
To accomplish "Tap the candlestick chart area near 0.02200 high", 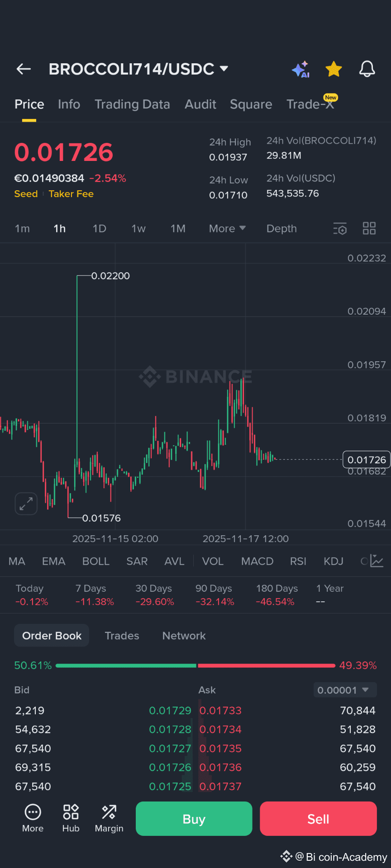I will 110,276.
